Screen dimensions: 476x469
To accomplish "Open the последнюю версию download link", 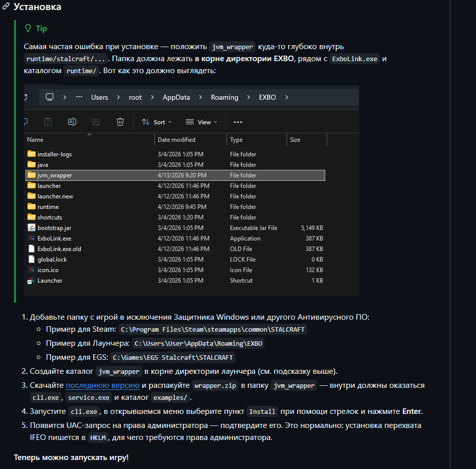I will point(103,385).
